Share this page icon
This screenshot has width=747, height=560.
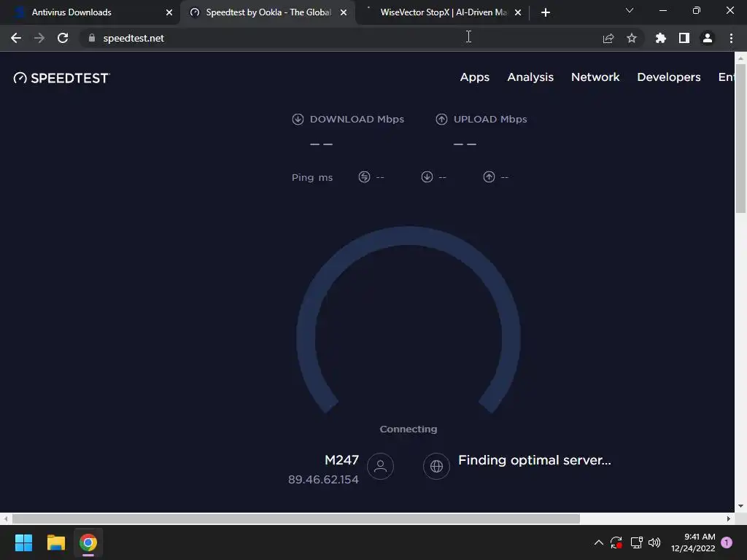[x=608, y=38]
